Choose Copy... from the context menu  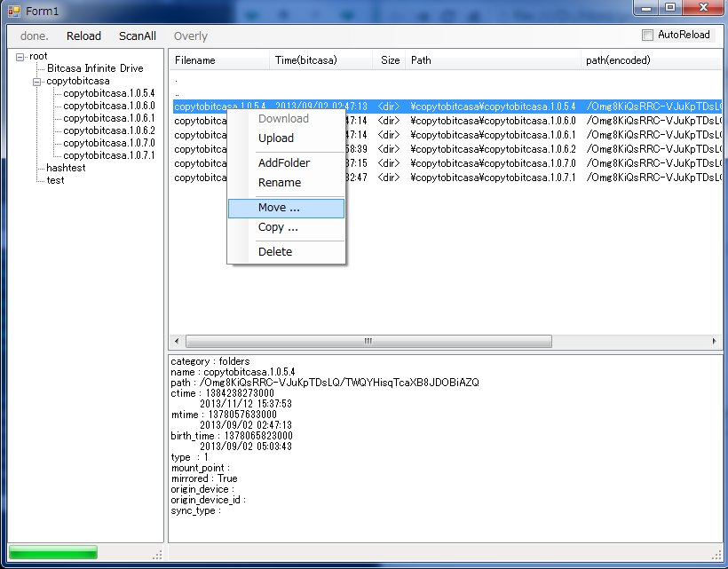click(x=277, y=227)
